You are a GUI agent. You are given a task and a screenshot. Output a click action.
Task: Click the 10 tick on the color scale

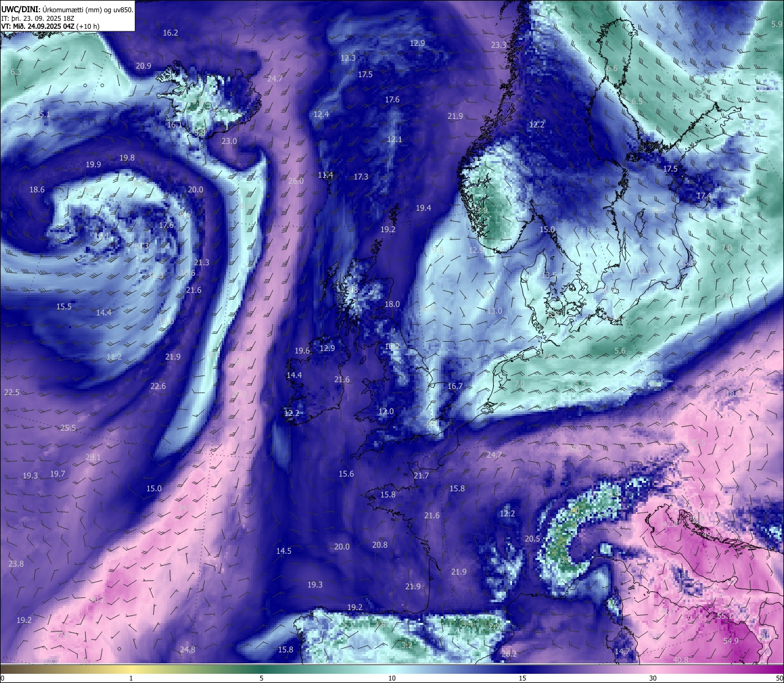(x=392, y=678)
